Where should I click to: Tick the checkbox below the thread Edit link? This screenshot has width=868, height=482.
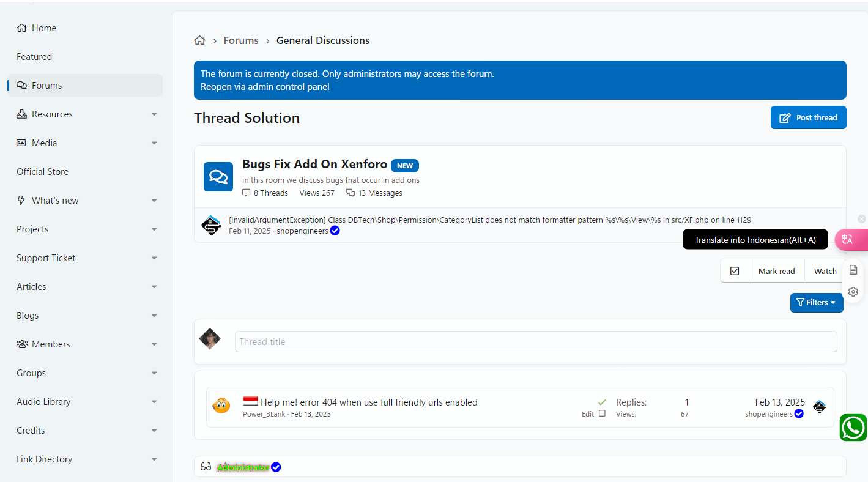tap(602, 413)
